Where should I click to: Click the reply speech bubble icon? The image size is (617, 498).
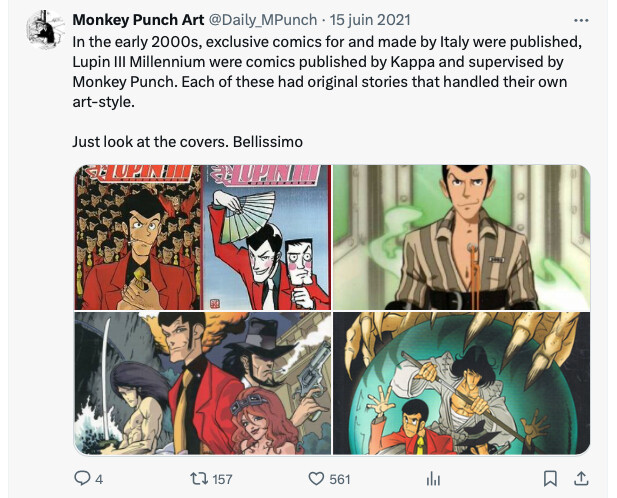pos(82,479)
